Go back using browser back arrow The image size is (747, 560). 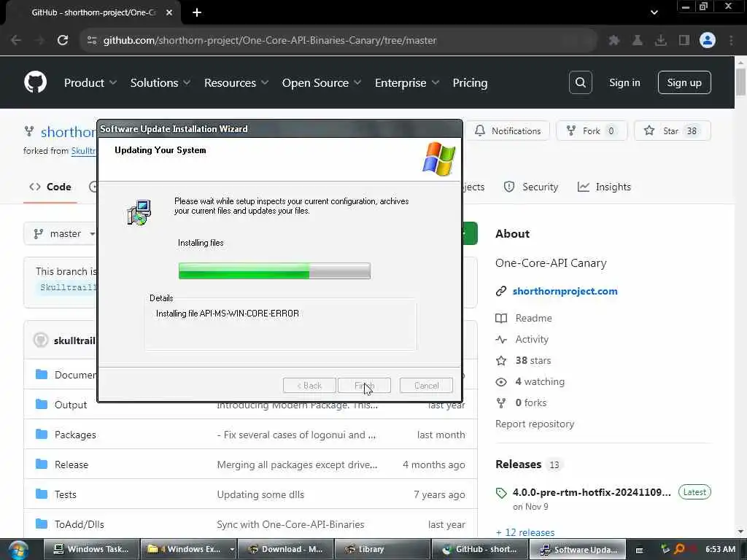(x=16, y=40)
